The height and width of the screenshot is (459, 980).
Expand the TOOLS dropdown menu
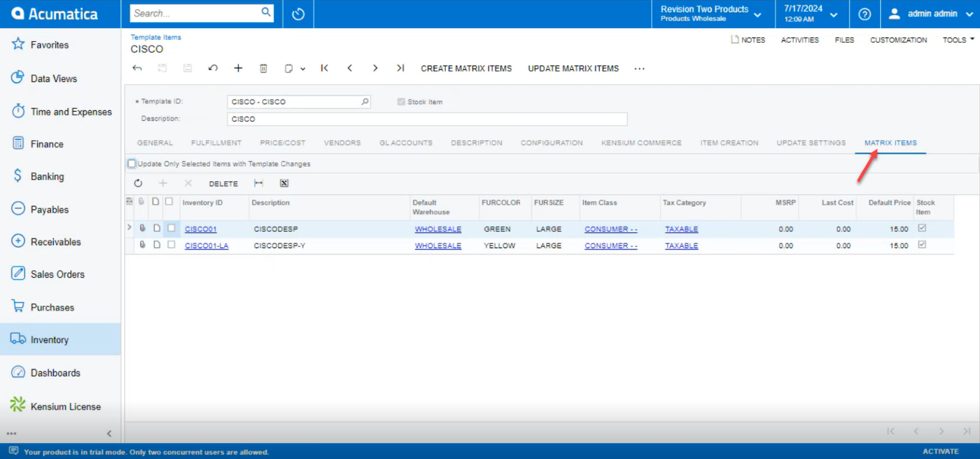click(959, 40)
